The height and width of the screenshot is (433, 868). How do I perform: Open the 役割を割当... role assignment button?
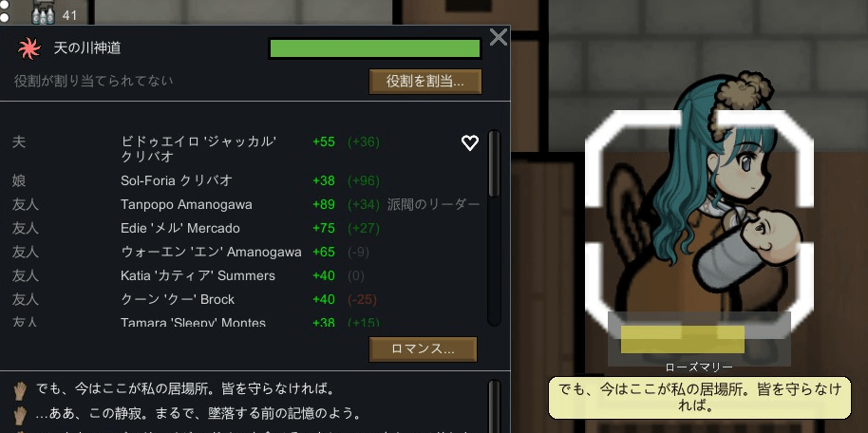pyautogui.click(x=425, y=82)
